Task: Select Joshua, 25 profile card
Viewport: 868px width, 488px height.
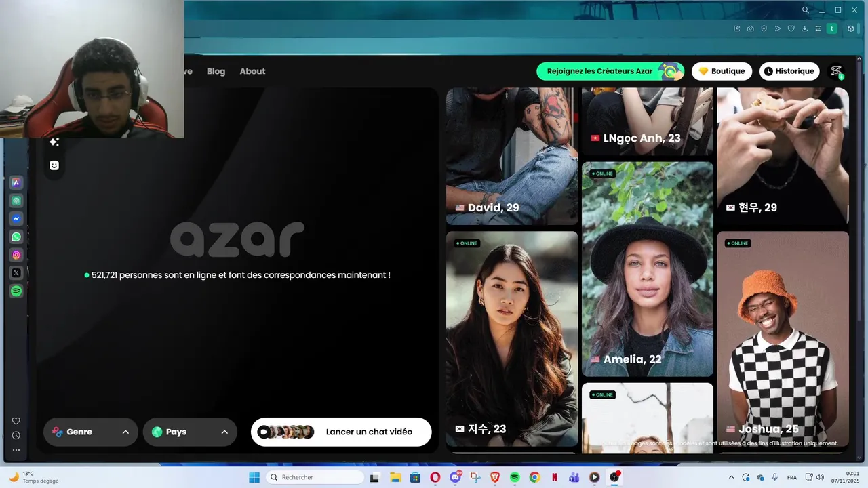Action: pos(783,339)
